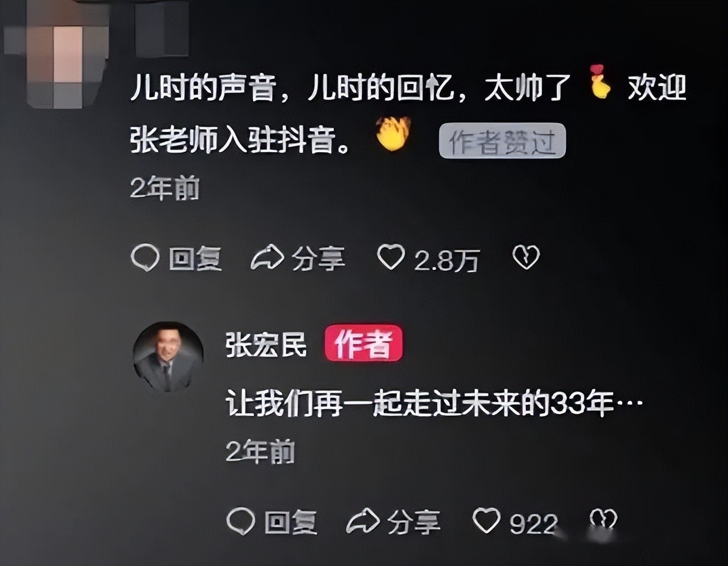Like the top comment with the heart icon
Viewport: 728px width, 566px height.
pos(391,257)
